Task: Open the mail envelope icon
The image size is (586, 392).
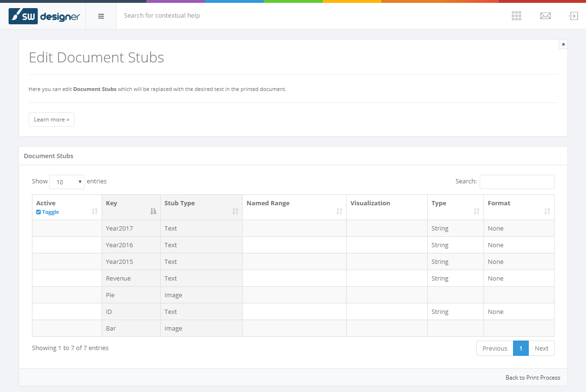Action: (545, 16)
